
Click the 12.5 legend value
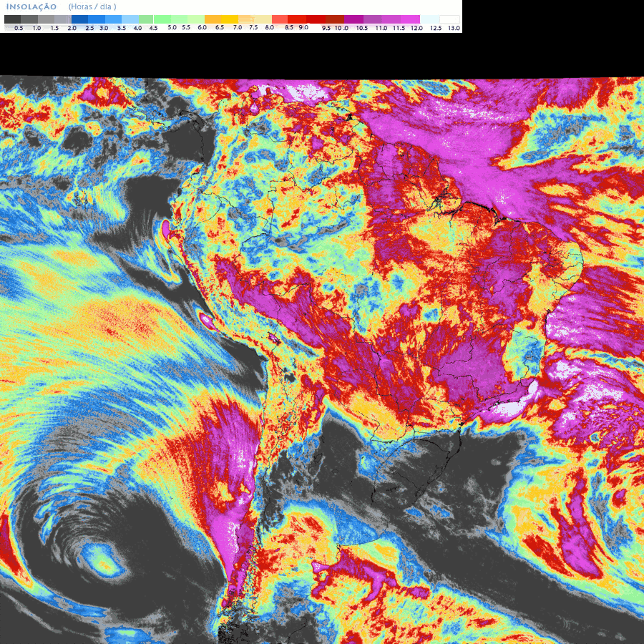(436, 28)
